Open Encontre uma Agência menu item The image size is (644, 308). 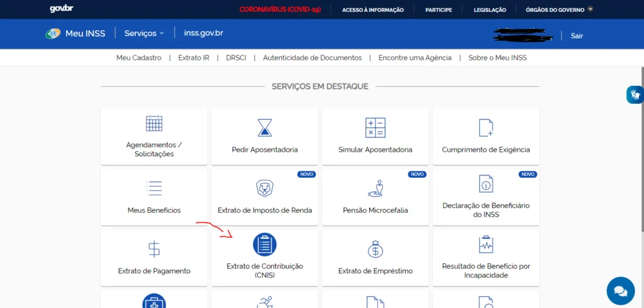click(415, 58)
